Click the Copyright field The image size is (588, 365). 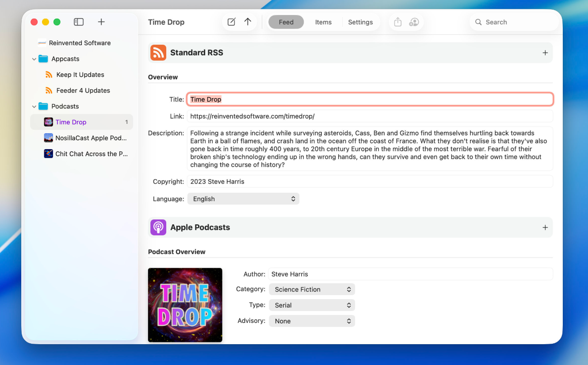[370, 181]
